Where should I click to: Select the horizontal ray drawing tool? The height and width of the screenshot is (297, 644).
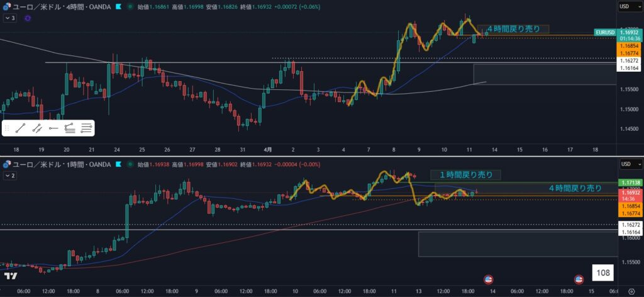pos(53,128)
